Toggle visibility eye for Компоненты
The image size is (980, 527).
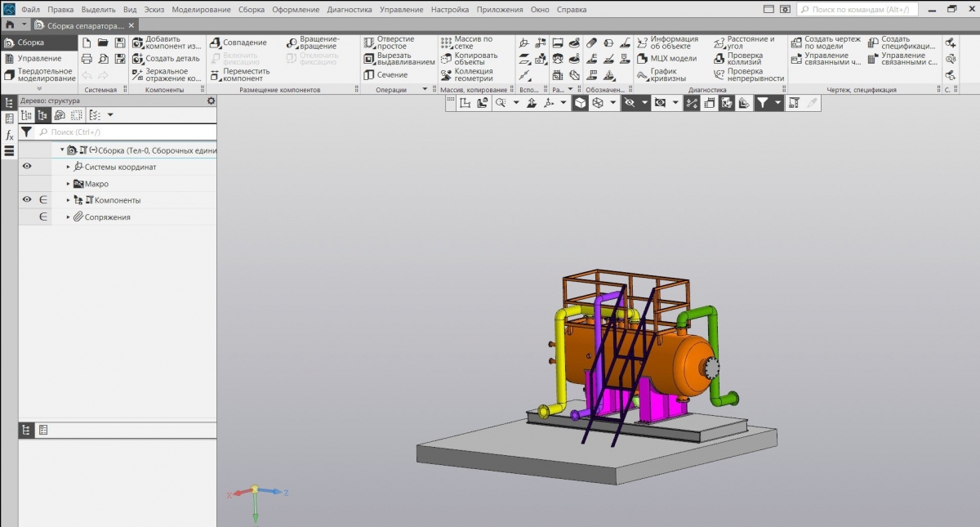point(27,200)
